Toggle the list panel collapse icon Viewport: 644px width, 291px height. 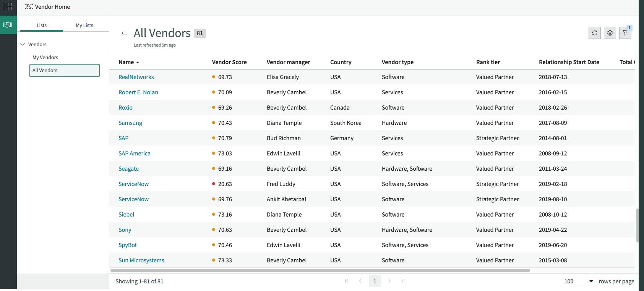(125, 33)
